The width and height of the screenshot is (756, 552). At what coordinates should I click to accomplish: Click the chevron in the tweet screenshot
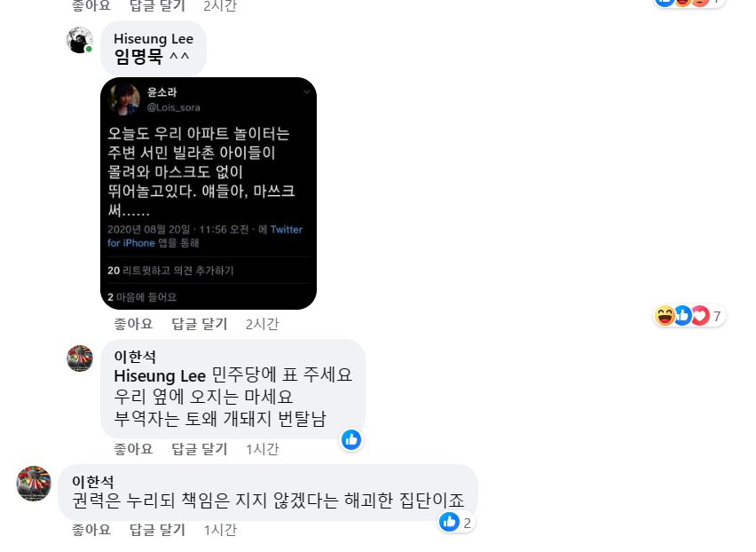click(x=307, y=91)
